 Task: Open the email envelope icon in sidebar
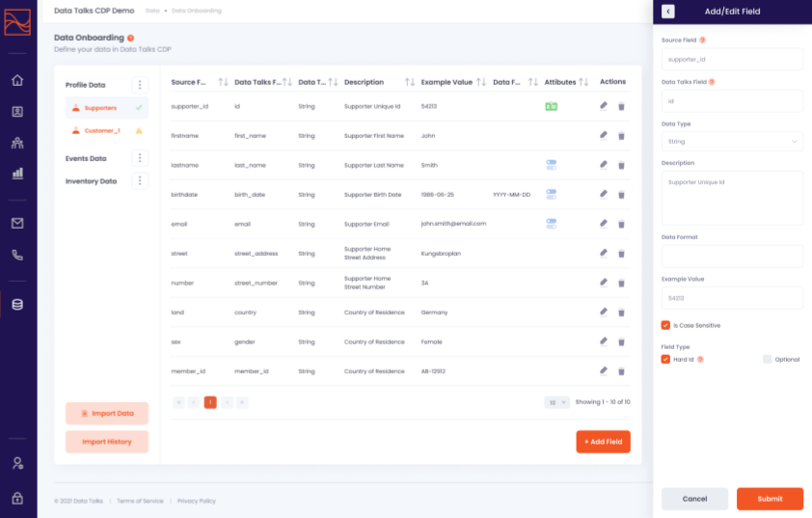[x=17, y=223]
